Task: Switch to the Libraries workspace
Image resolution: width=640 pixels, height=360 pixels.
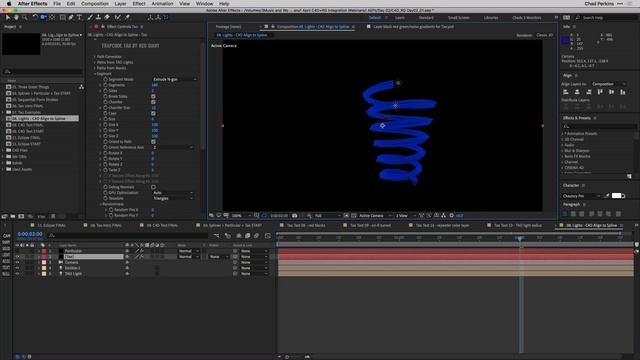Action: (491, 18)
